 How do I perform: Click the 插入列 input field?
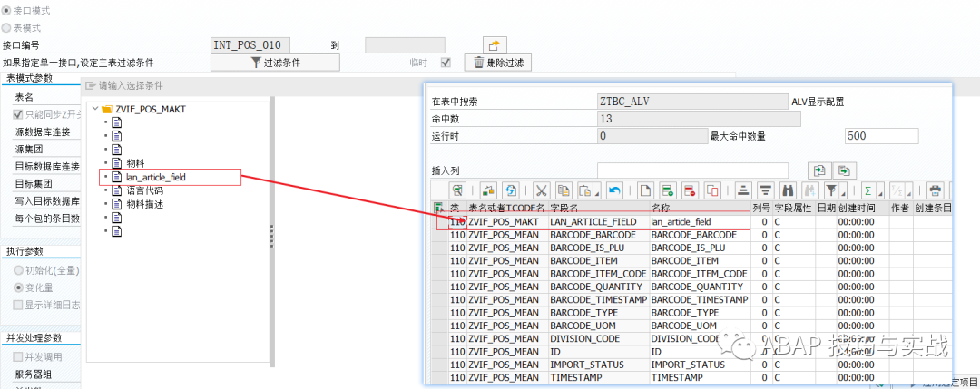692,170
